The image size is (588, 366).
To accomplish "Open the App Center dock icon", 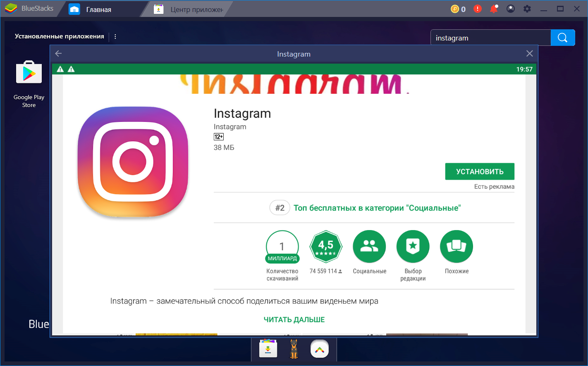I will (x=268, y=349).
